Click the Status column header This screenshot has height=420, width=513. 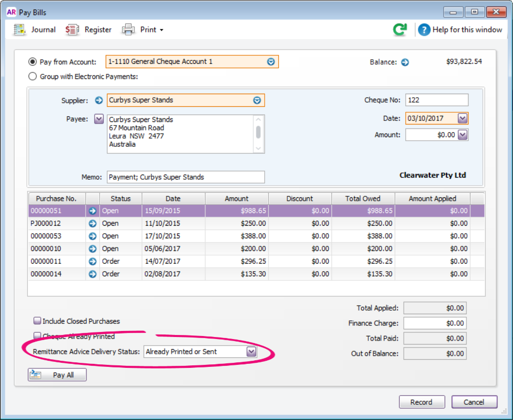click(120, 198)
